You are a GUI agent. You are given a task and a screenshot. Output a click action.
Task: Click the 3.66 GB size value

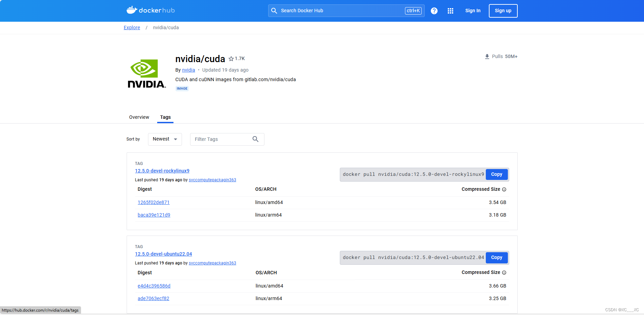(497, 286)
